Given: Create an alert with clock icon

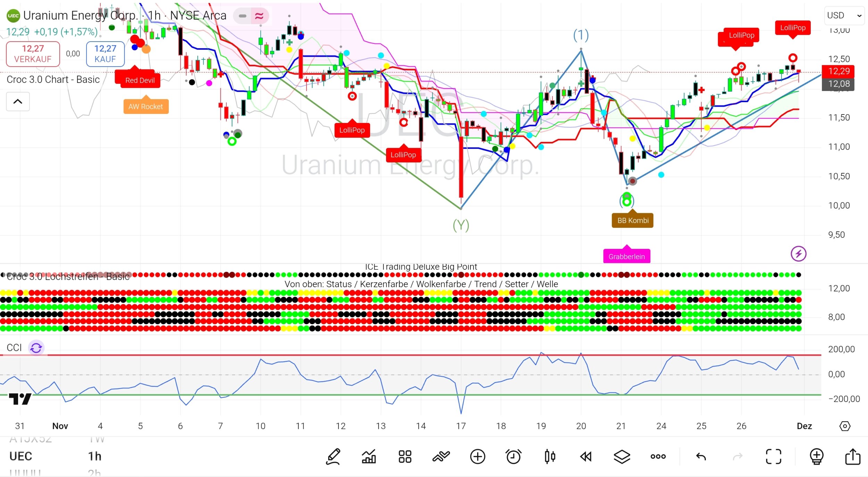Looking at the screenshot, I should [x=514, y=457].
